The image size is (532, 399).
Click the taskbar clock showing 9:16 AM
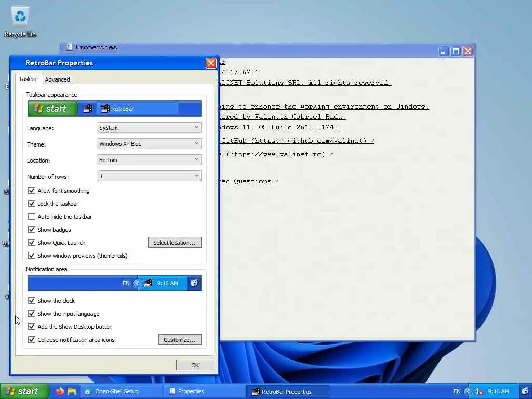(x=498, y=391)
